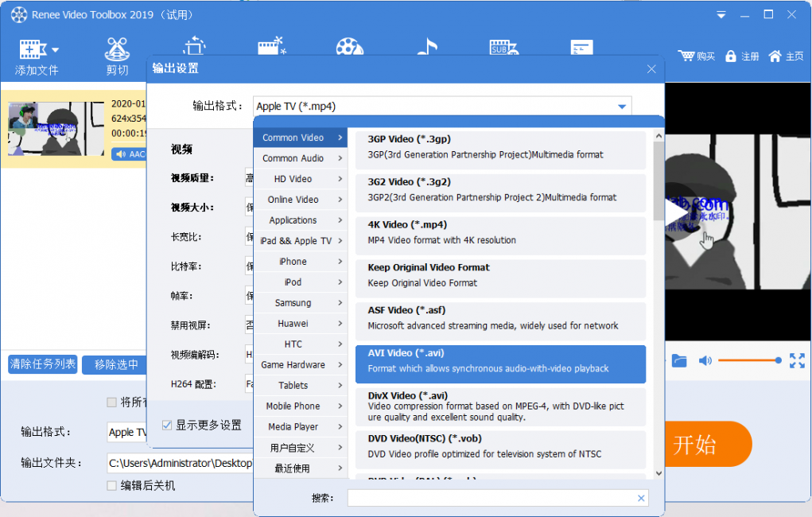Click the format list vertical scrollbar

(659, 181)
